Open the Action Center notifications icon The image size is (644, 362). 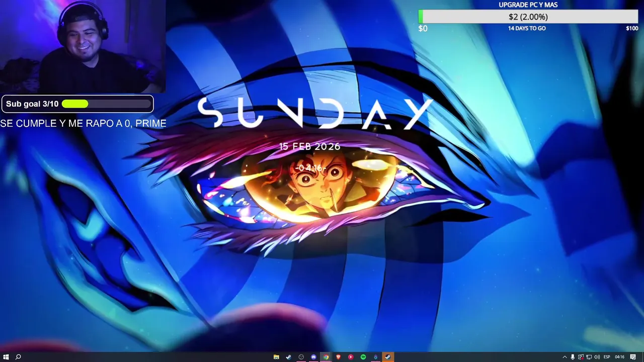click(x=633, y=357)
